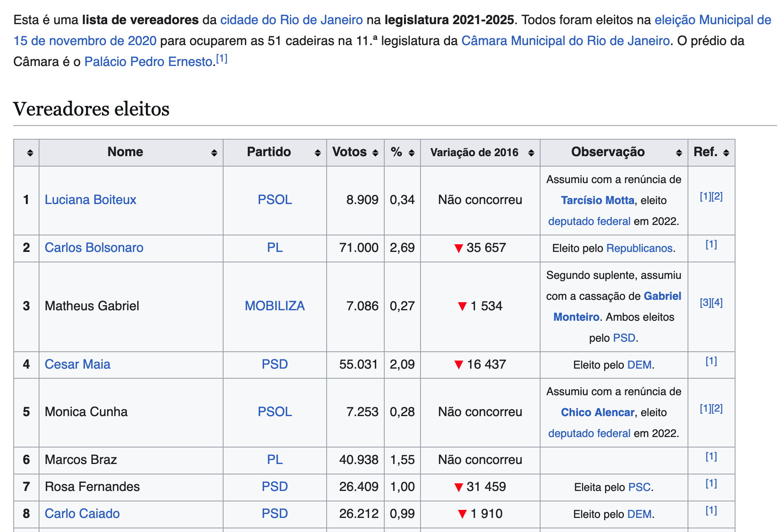Screen dimensions: 779x532
Task: Sort by percentage column sort icon
Action: click(411, 153)
